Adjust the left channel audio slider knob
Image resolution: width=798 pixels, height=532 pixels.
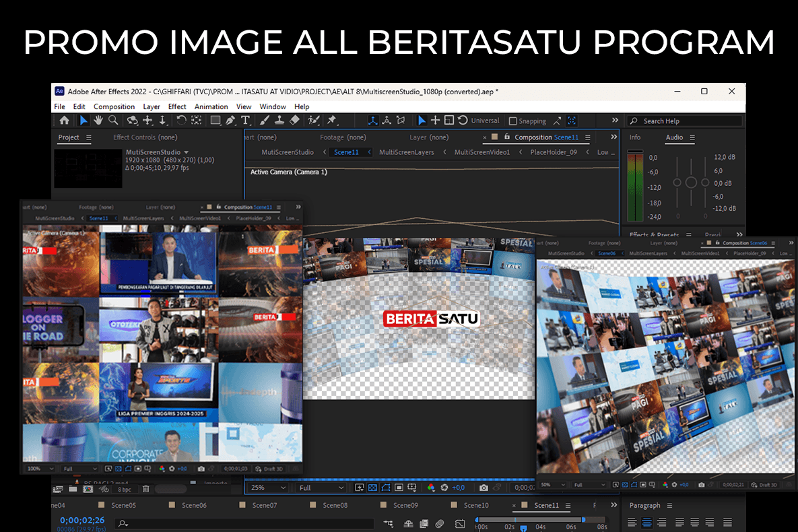pos(677,182)
